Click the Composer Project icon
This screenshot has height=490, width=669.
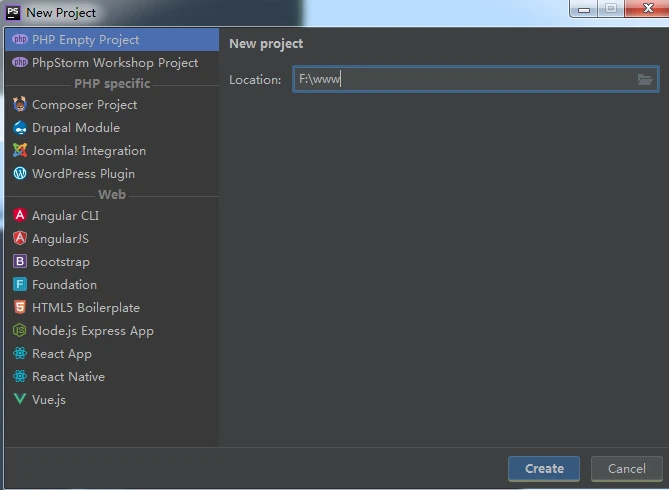(20, 105)
